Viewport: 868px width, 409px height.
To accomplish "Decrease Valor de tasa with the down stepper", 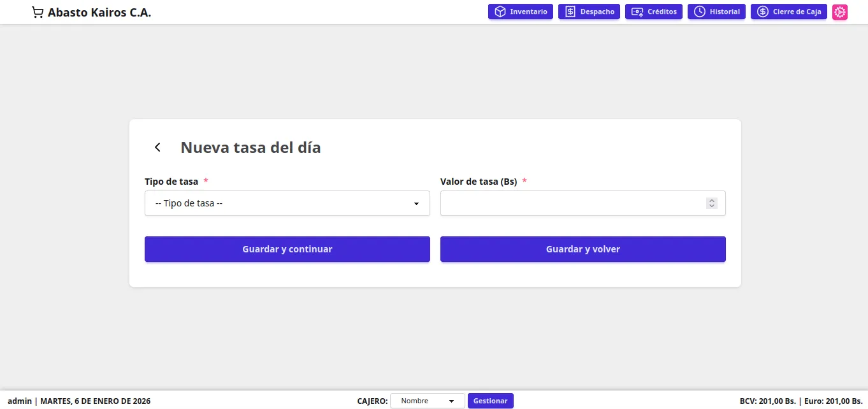I will (x=712, y=206).
